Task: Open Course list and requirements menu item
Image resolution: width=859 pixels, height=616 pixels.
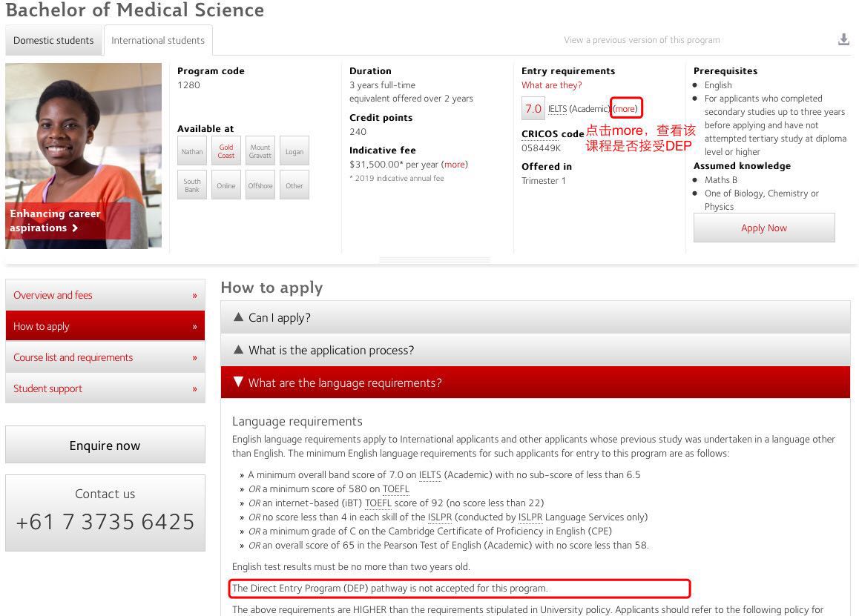Action: pos(105,357)
